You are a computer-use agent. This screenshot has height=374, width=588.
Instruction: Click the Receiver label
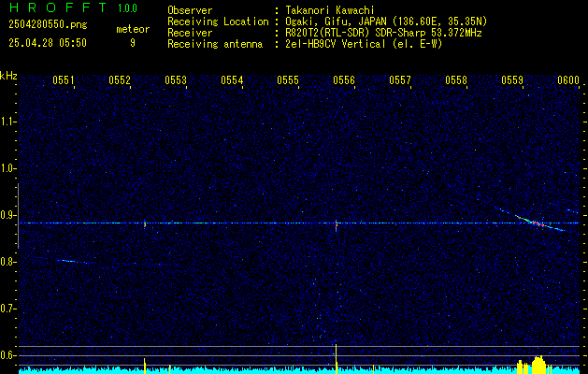pyautogui.click(x=190, y=33)
